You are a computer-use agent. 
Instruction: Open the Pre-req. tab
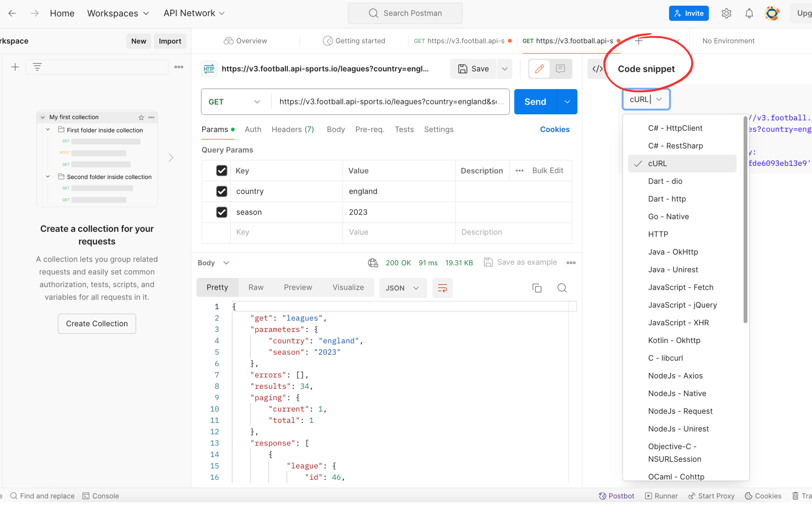pyautogui.click(x=370, y=130)
